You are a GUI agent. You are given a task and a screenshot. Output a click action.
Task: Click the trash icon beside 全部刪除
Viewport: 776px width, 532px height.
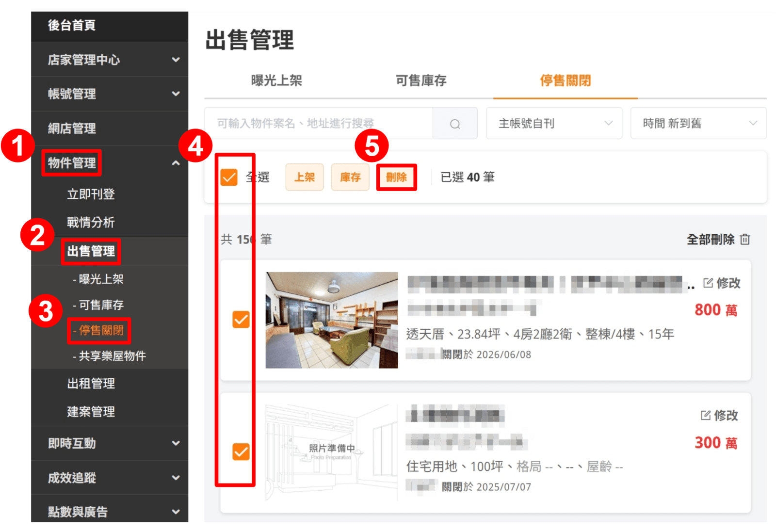pyautogui.click(x=745, y=239)
